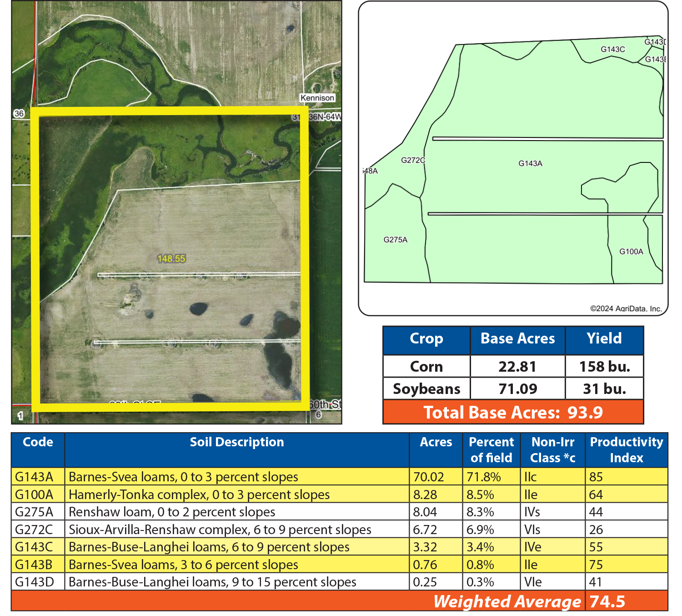Click the G143C soil zone label

pos(612,49)
